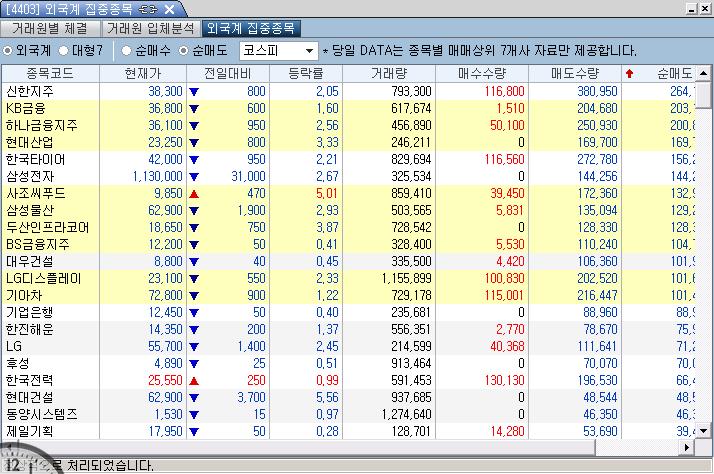
Task: Minimize the window using the title bar button
Action: click(693, 8)
